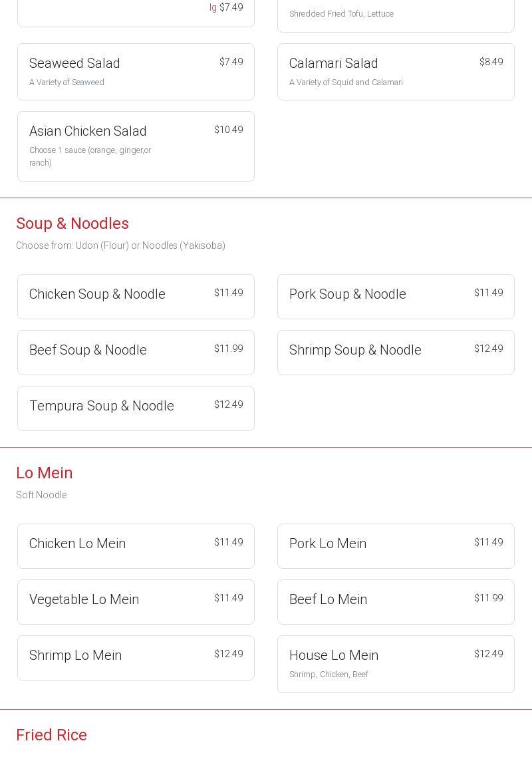Click the $10.49 Asian Chicken Salad price
532x761 pixels.
point(228,130)
